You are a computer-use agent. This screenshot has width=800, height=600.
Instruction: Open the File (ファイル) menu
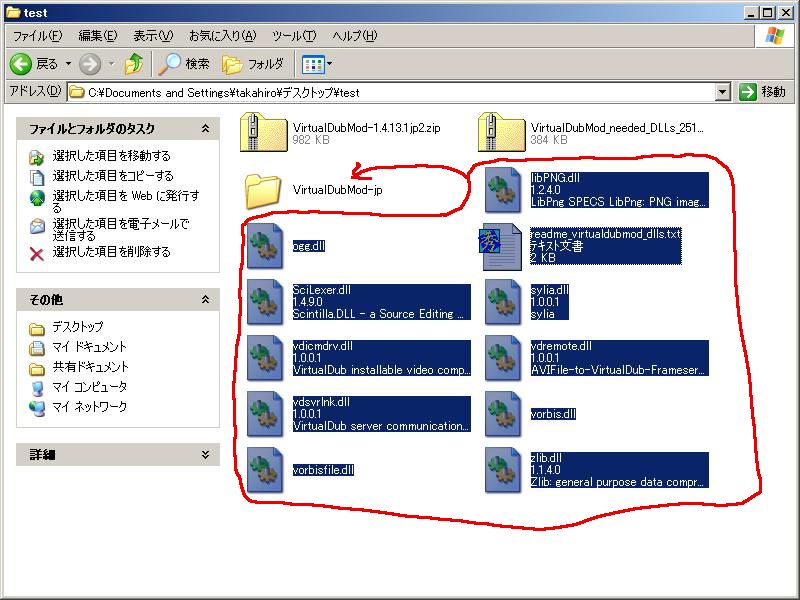[36, 35]
